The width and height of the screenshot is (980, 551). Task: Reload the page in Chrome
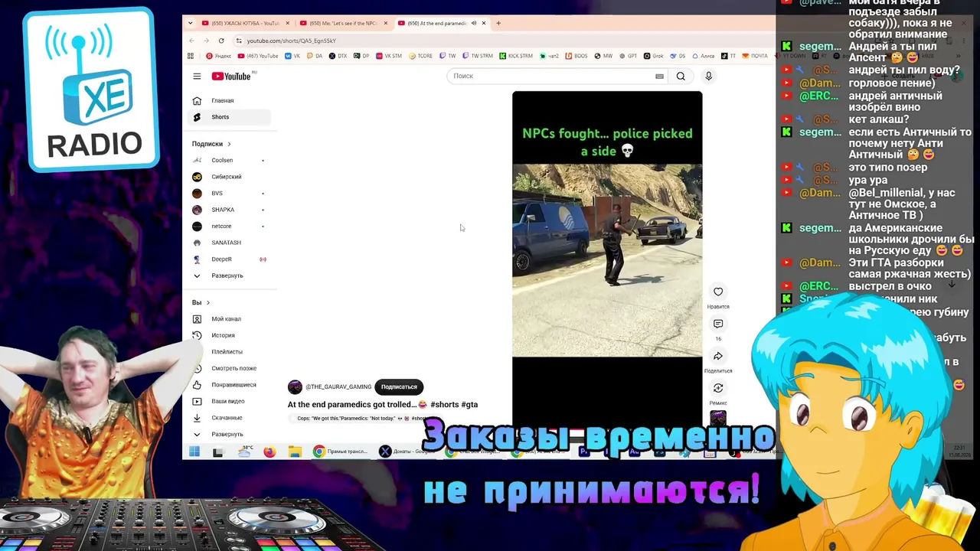(x=221, y=41)
